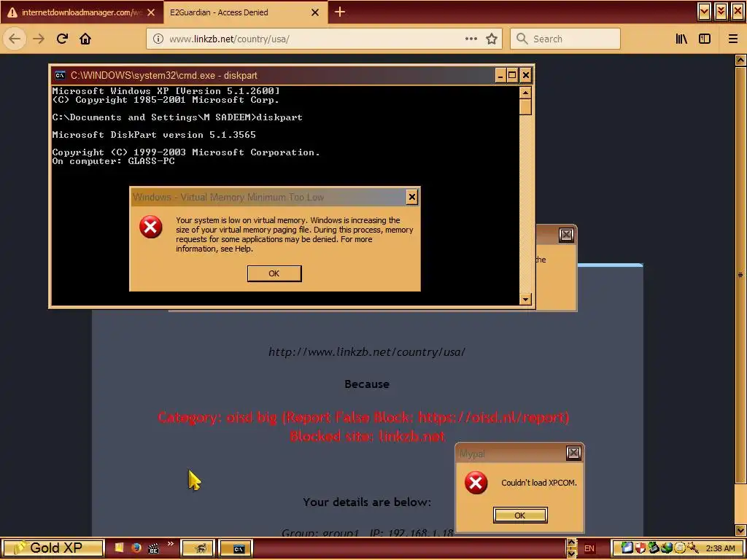Viewport: 747px width, 560px height.
Task: Click browser page scrollbar down arrow
Action: click(740, 530)
